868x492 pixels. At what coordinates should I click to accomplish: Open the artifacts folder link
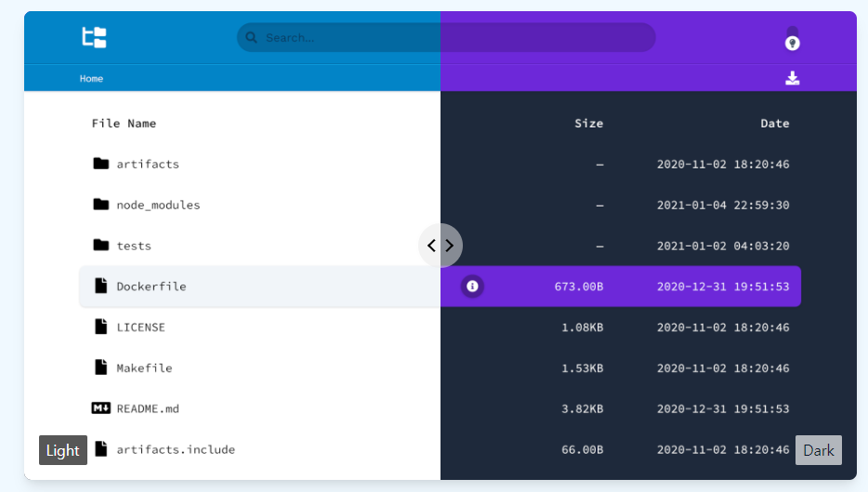point(148,164)
